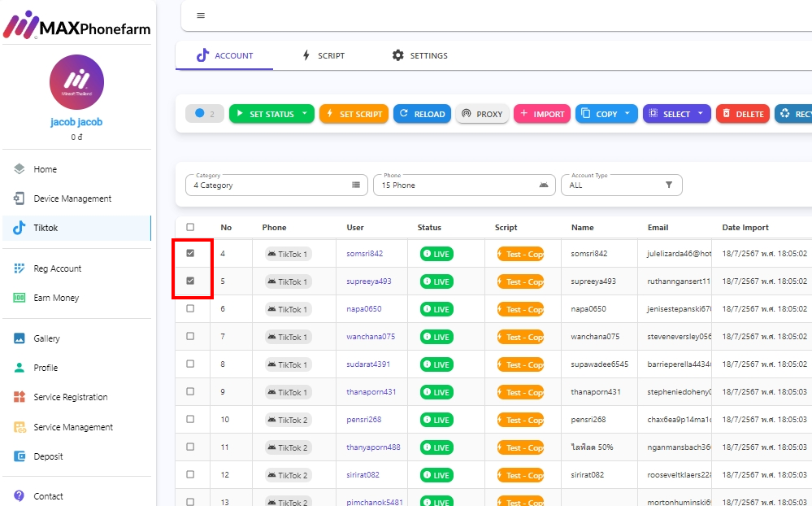Click the Profile person icon
The height and width of the screenshot is (506, 812).
coord(20,368)
